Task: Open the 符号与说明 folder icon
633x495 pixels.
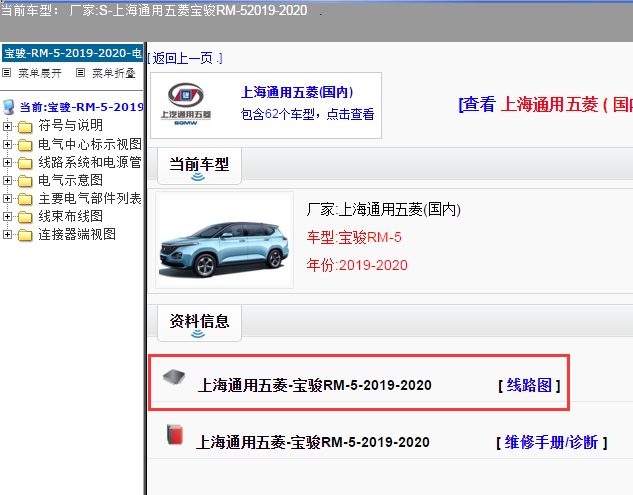Action: point(25,127)
